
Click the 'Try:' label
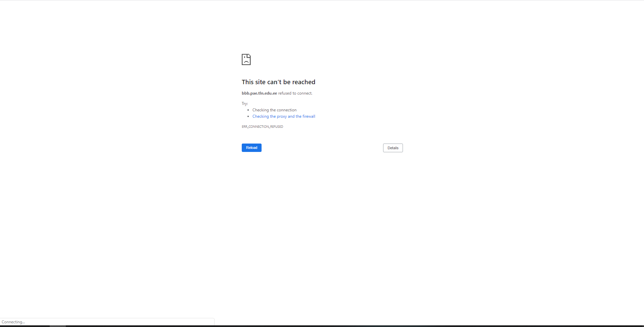[x=245, y=104]
